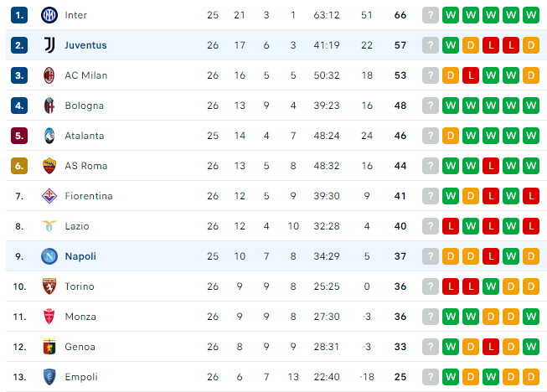Viewport: 547px width, 392px height.
Task: Open Empoli's upcoming match question mark badge
Action: 430,377
